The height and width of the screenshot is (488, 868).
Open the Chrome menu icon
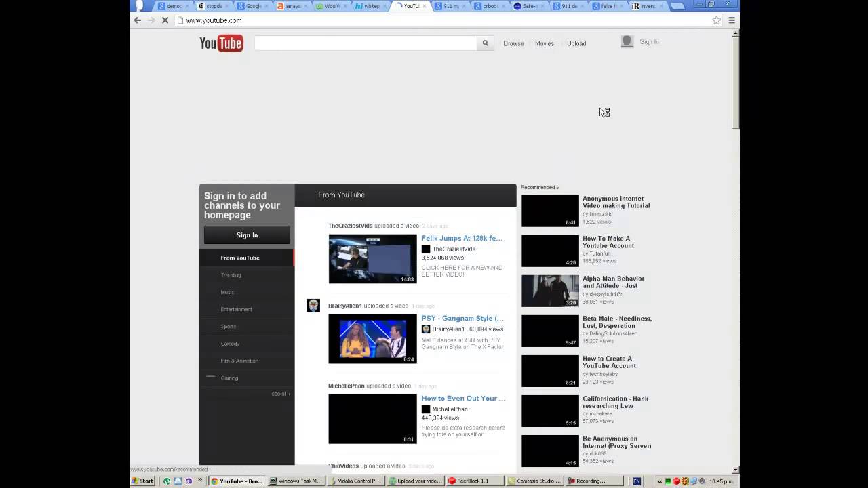click(x=732, y=20)
